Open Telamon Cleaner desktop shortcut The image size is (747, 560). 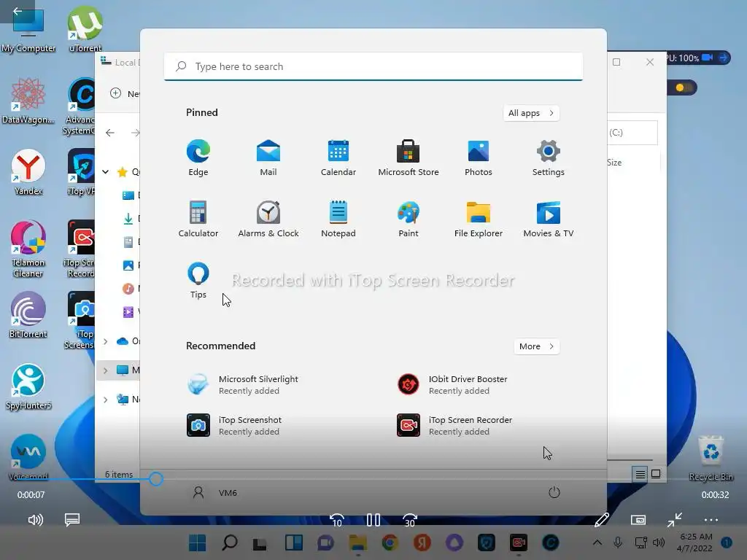click(28, 249)
